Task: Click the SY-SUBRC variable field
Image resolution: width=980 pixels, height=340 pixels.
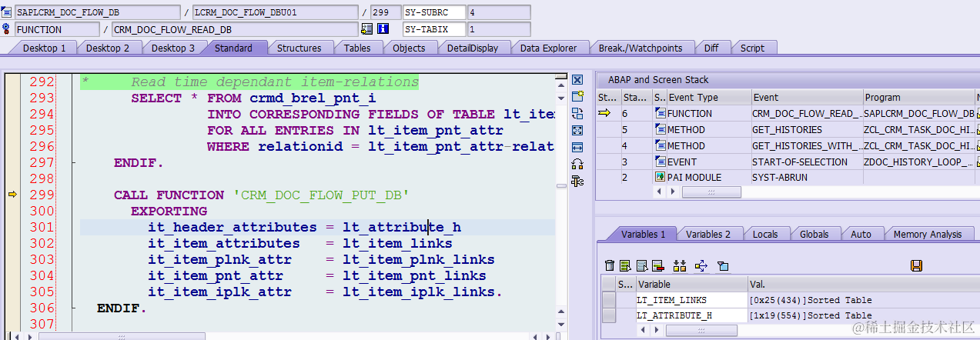Action: click(x=434, y=12)
